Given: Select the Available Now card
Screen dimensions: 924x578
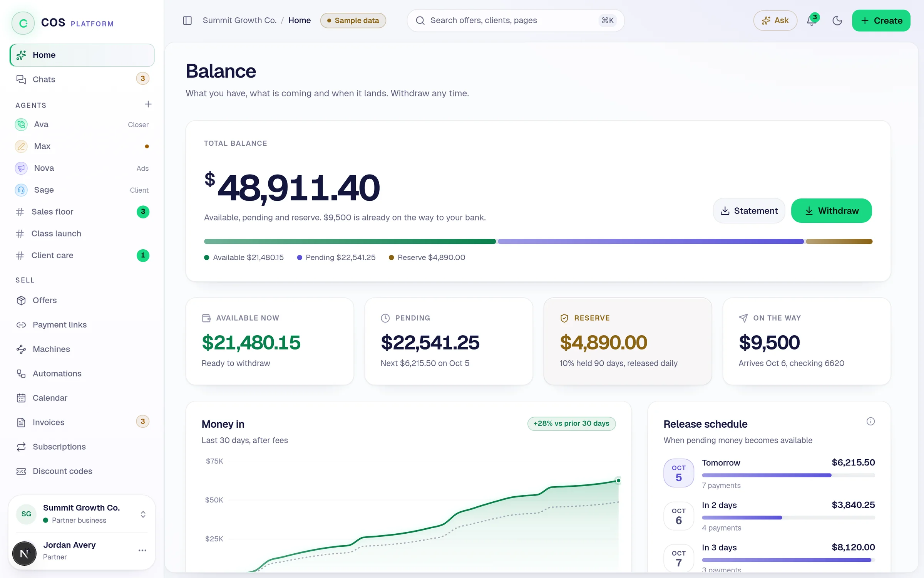Looking at the screenshot, I should [x=269, y=341].
